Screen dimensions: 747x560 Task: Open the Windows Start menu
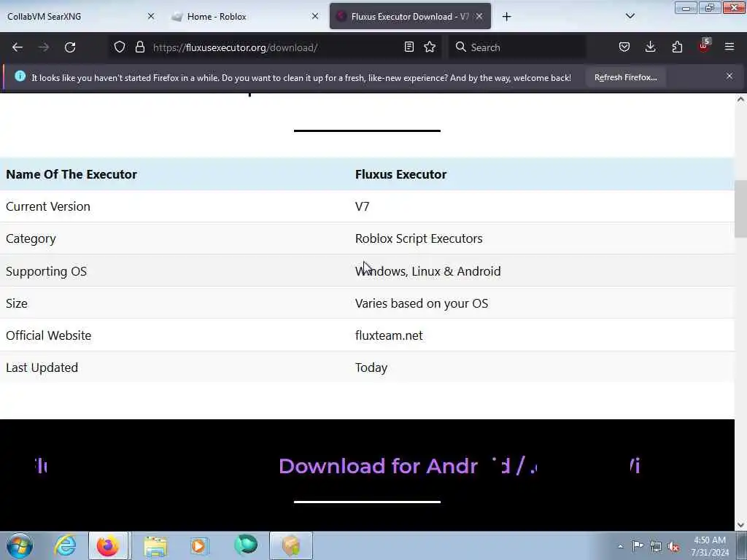[x=20, y=545]
